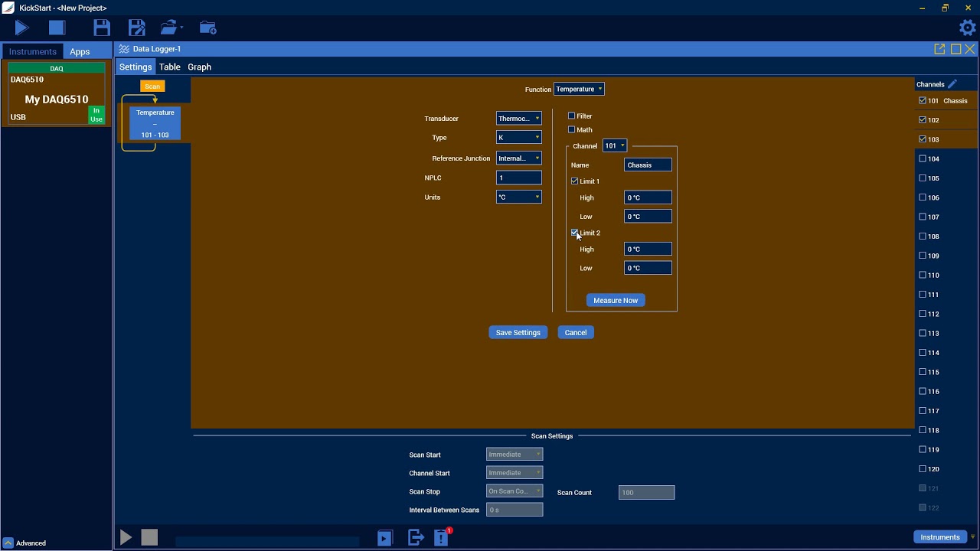Select the orange Scan block
The image size is (980, 551).
pyautogui.click(x=152, y=86)
